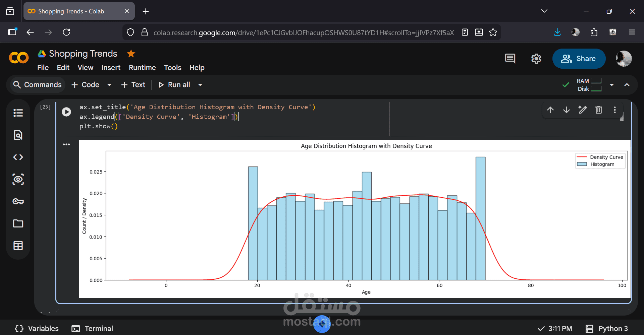This screenshot has width=644, height=335.
Task: Open the Files folder sidebar icon
Action: [18, 223]
